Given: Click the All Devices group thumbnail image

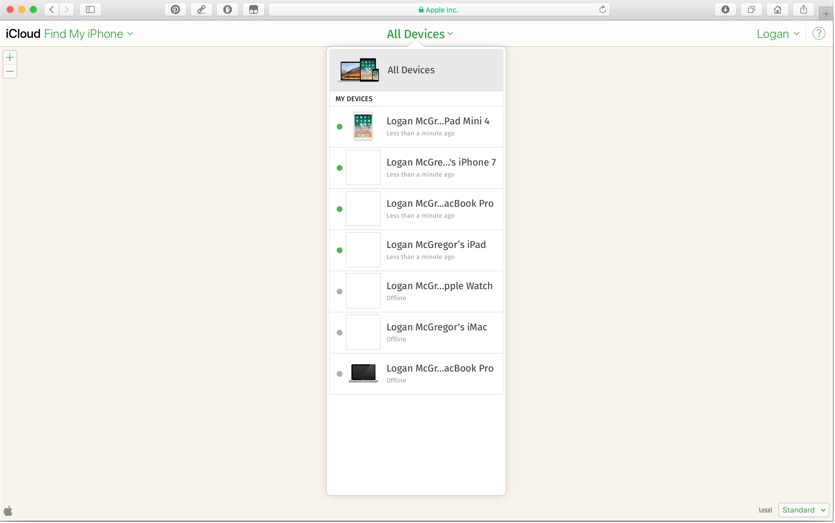Looking at the screenshot, I should [x=359, y=70].
